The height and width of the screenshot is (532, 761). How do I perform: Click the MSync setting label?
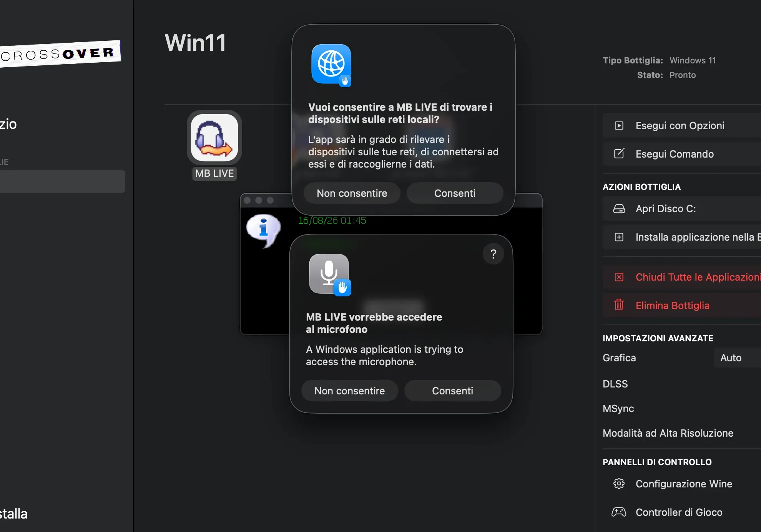618,409
